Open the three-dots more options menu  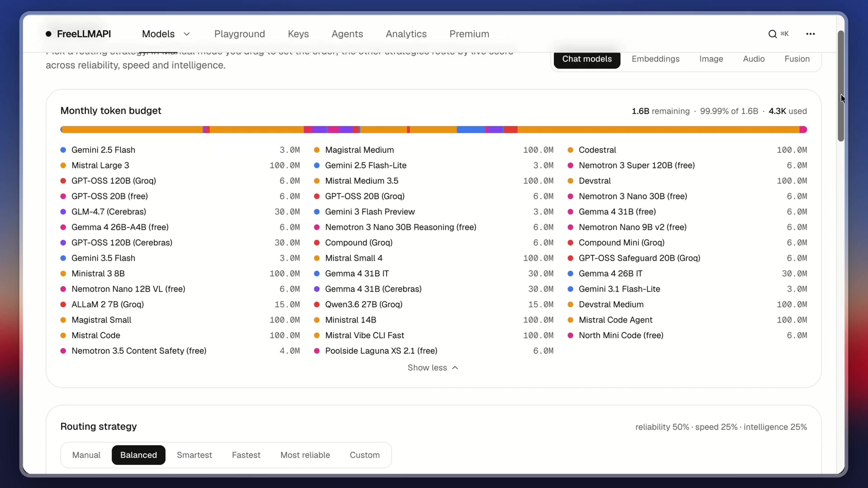(811, 34)
